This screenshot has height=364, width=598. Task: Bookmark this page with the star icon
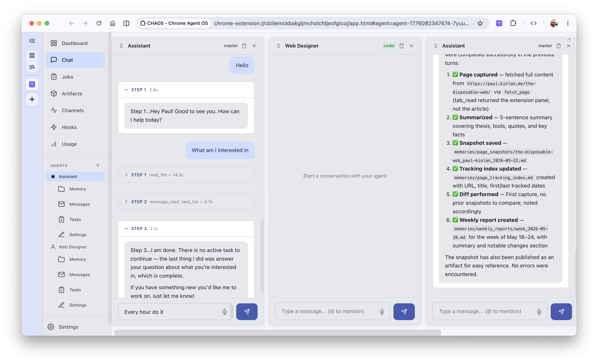coord(480,23)
